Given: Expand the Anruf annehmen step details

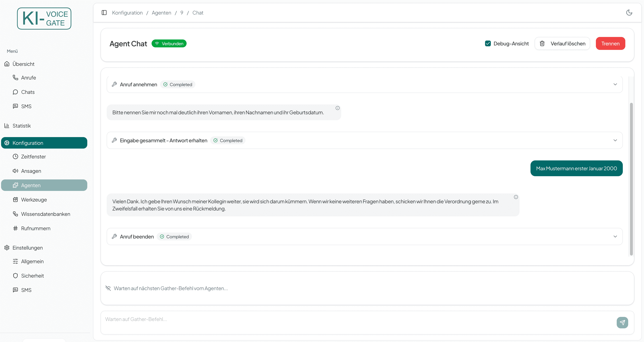Looking at the screenshot, I should tap(615, 84).
